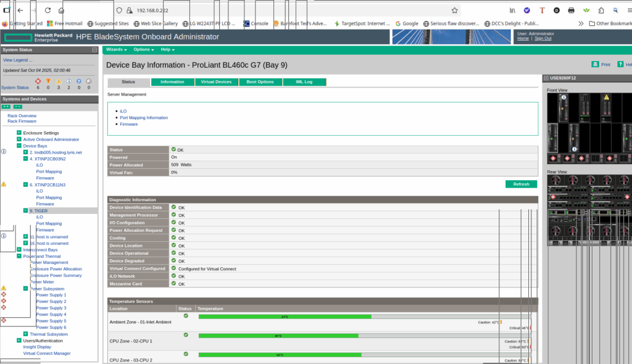Collapse the 9. TIGER tree node

(x=25, y=210)
